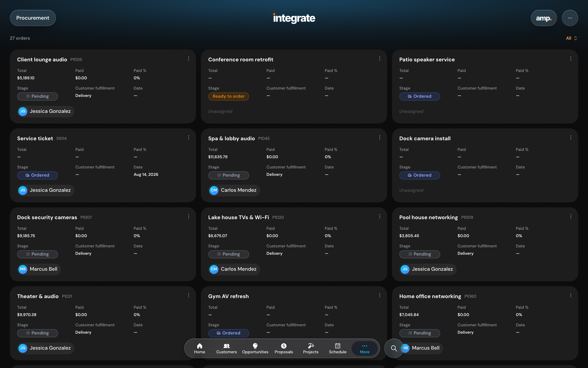
Task: Click the Ordered stage on Service ticket
Action: tap(37, 175)
